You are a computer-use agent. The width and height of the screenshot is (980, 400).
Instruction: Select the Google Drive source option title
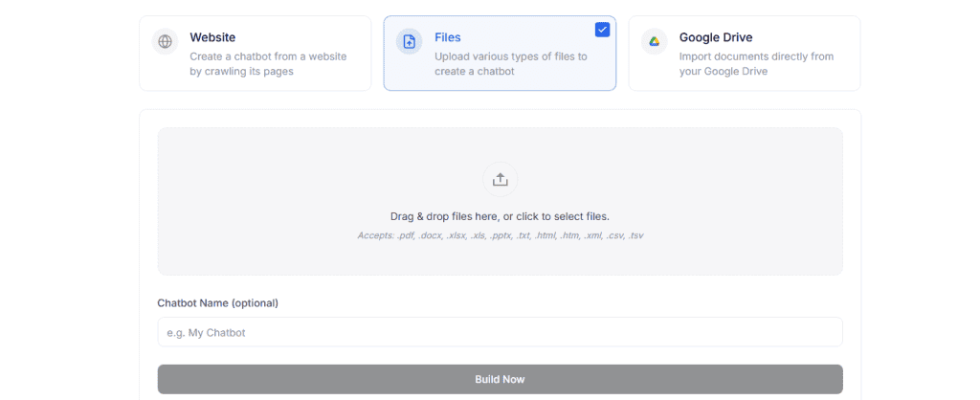pos(716,37)
